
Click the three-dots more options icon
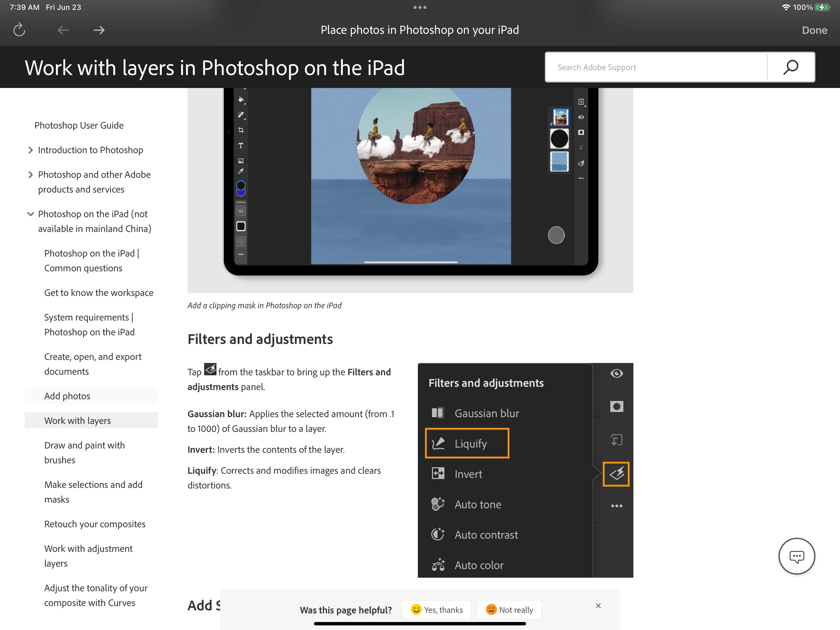(616, 506)
